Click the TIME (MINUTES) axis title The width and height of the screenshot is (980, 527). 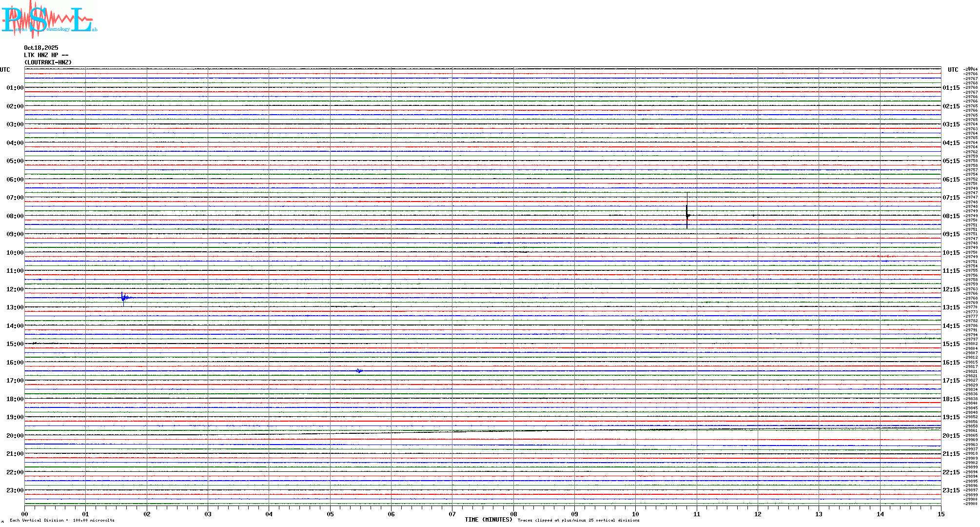click(488, 520)
